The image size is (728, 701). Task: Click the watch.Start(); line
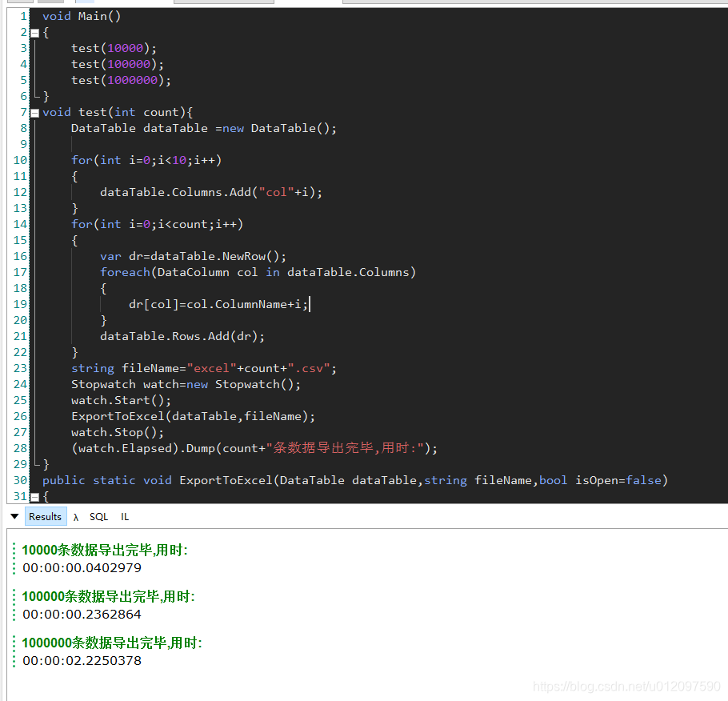click(121, 400)
